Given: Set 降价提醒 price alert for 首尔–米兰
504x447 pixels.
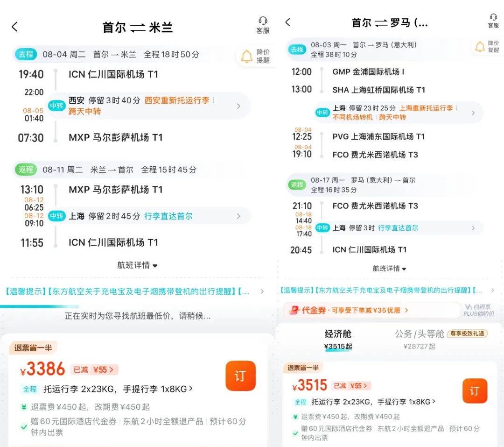Looking at the screenshot, I should (x=256, y=57).
